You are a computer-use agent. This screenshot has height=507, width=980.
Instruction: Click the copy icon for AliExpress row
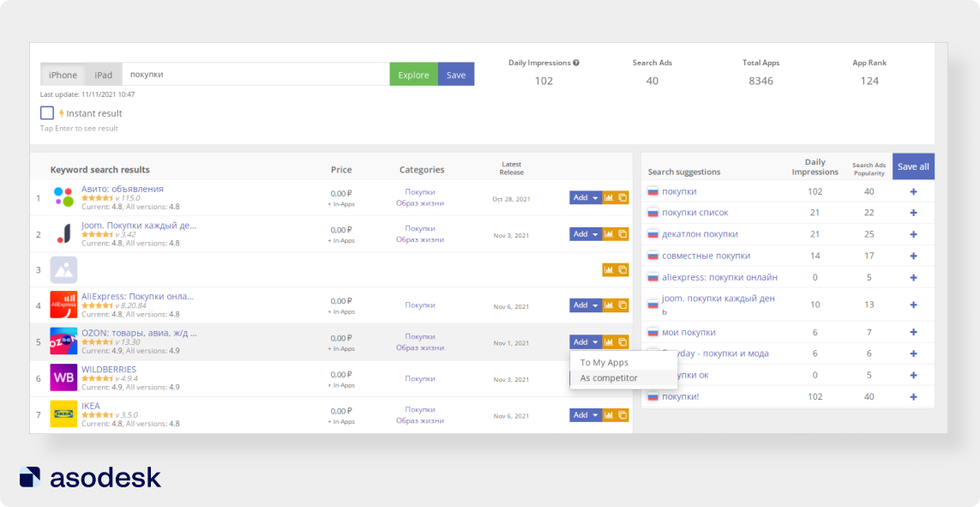click(622, 305)
